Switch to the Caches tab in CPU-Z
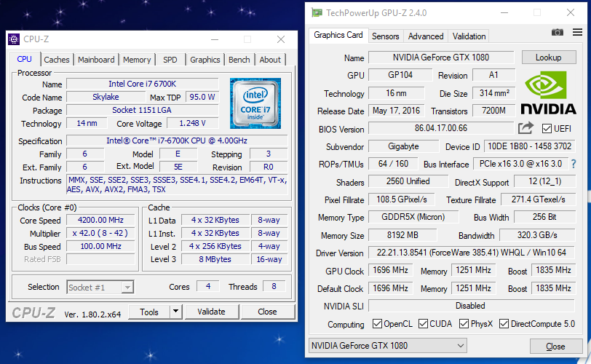 point(57,60)
